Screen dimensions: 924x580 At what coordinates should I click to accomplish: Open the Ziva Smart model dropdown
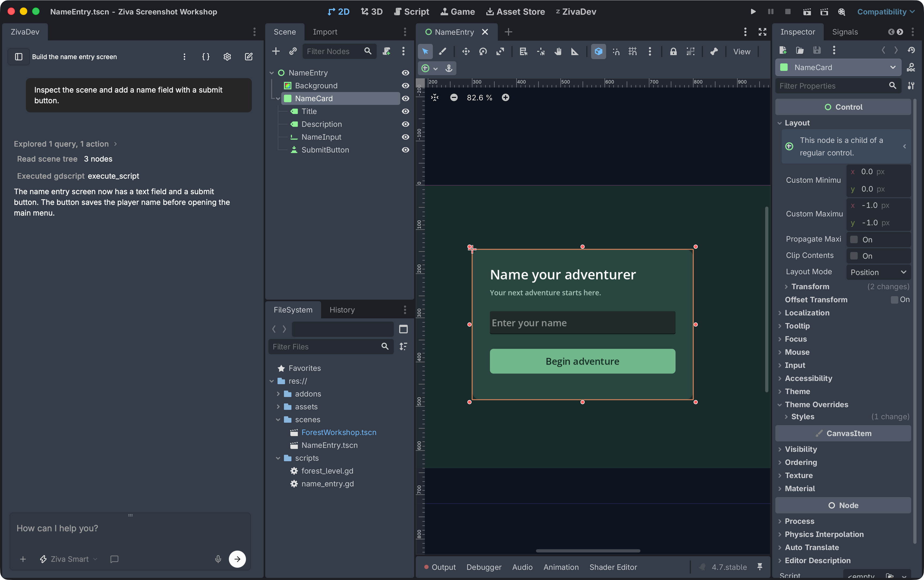click(x=69, y=559)
